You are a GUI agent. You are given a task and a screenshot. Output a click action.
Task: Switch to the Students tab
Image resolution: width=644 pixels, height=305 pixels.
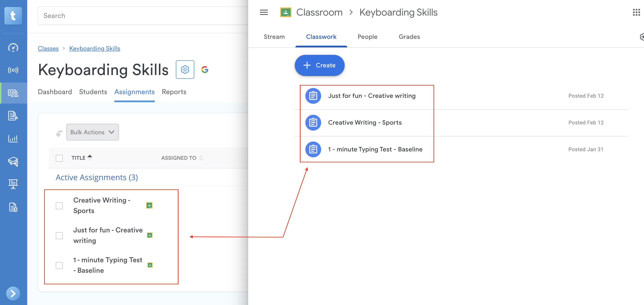93,92
